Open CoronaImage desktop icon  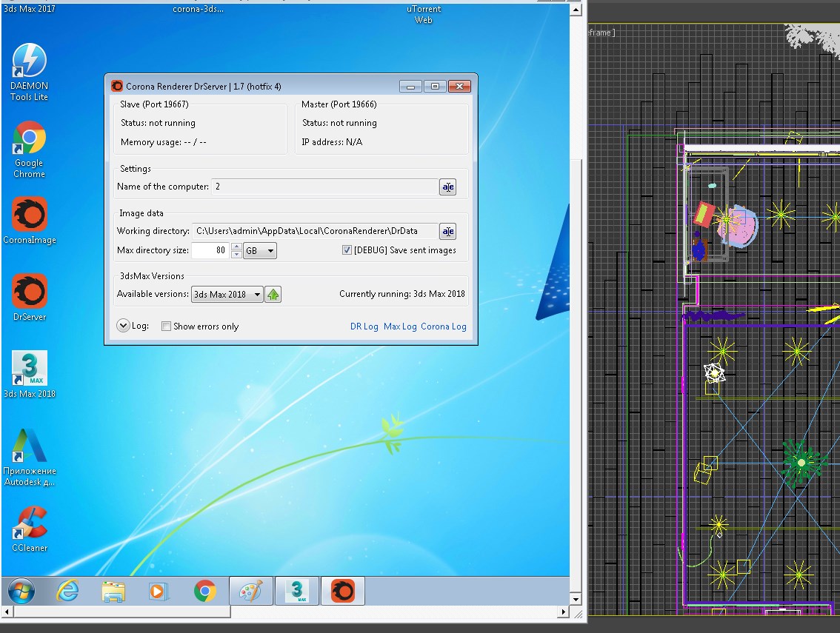[x=30, y=221]
